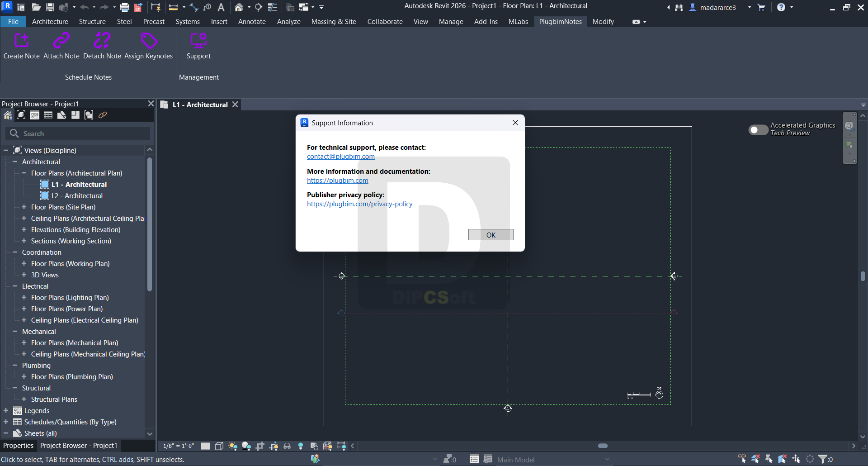868x466 pixels.
Task: Open the Assign Keynotes tool
Action: coord(149,46)
